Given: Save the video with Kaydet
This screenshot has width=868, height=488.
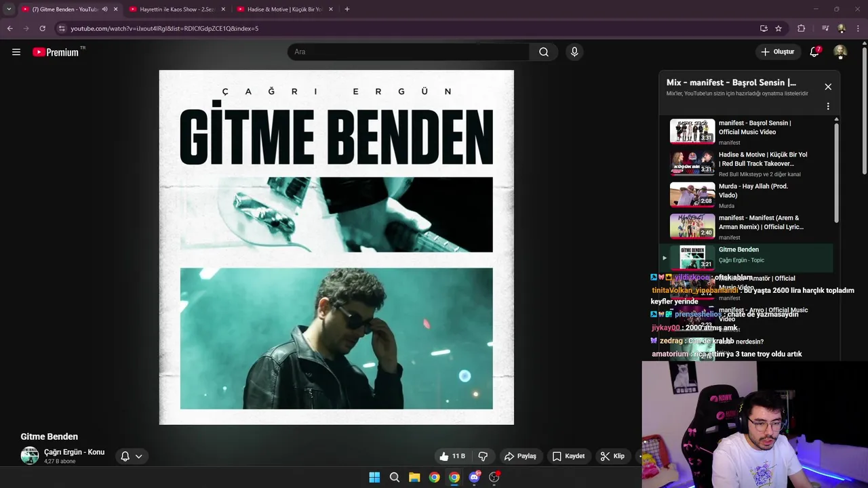Looking at the screenshot, I should click(x=568, y=456).
